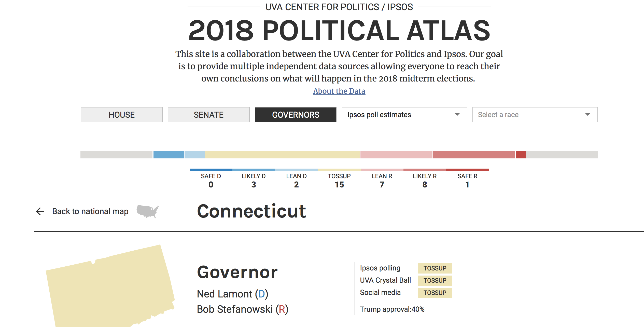
Task: Select the LEAN R legend category
Action: tap(382, 180)
